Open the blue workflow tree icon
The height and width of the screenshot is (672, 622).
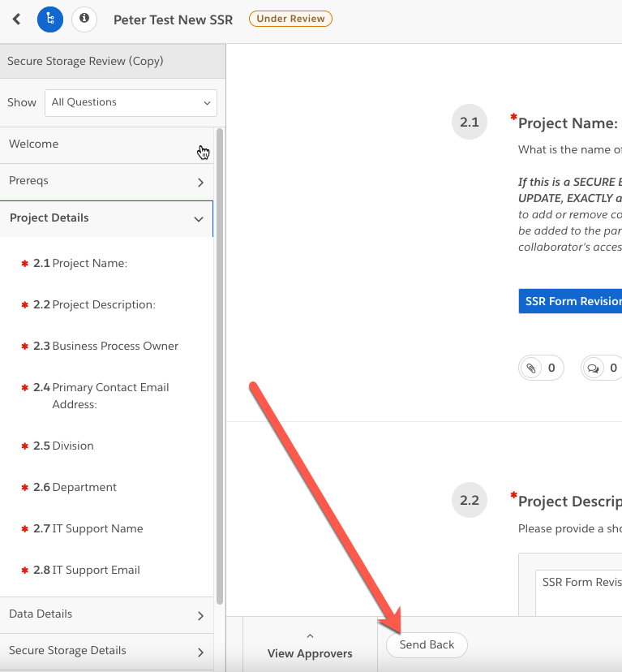pyautogui.click(x=50, y=19)
